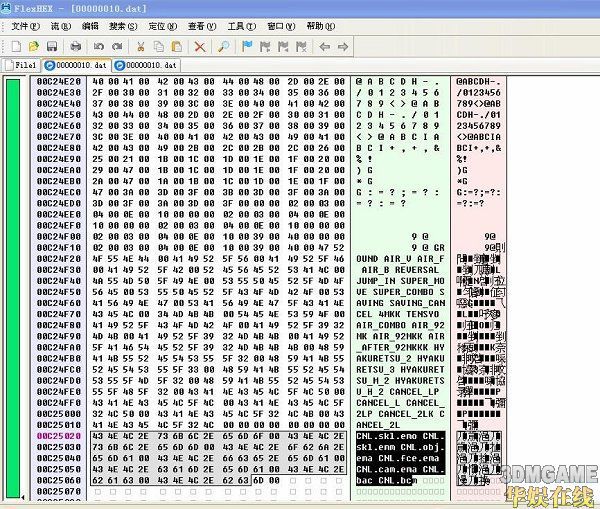
Task: Click the small left scroll arrow below green bar
Action: 23,497
